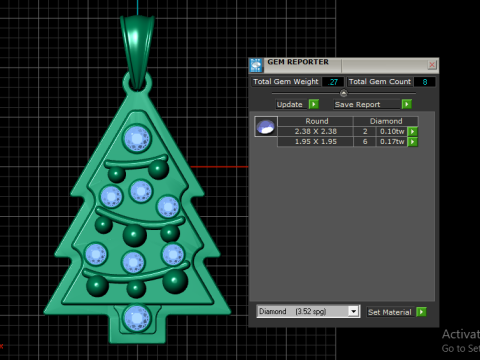Click the green arrow next to Save Report
This screenshot has height=360, width=480.
coord(406,104)
